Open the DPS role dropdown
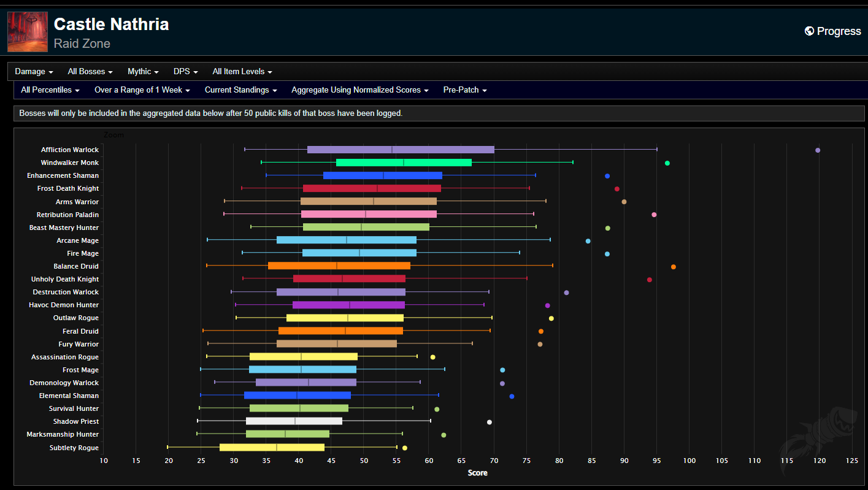Viewport: 868px width, 490px height. point(185,72)
